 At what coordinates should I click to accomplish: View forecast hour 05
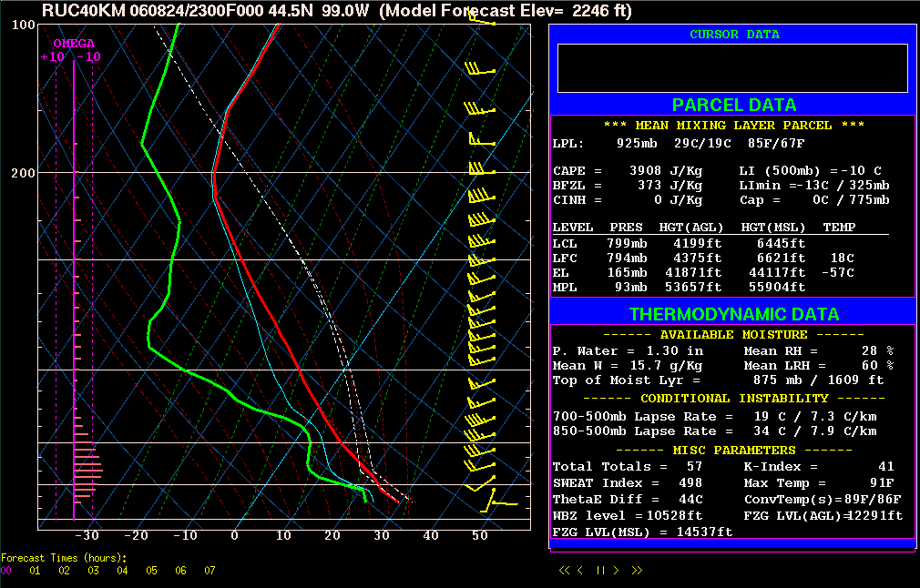151,571
